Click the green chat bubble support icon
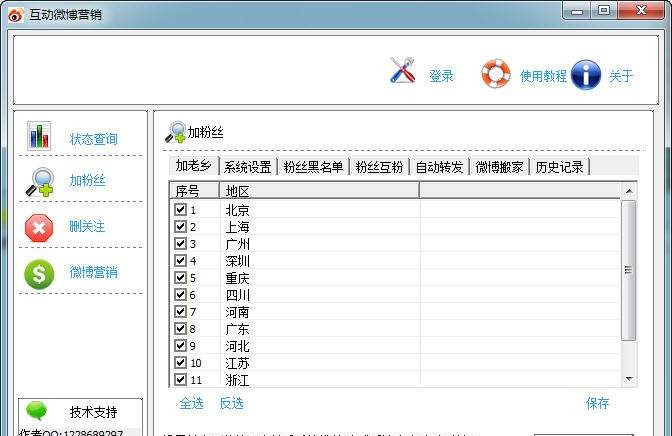This screenshot has width=672, height=436. point(36,410)
